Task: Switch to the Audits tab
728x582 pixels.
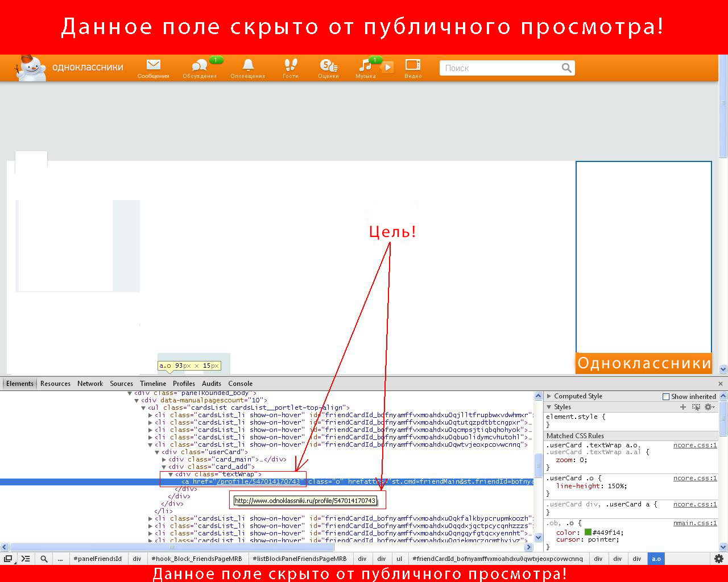Action: [x=212, y=384]
